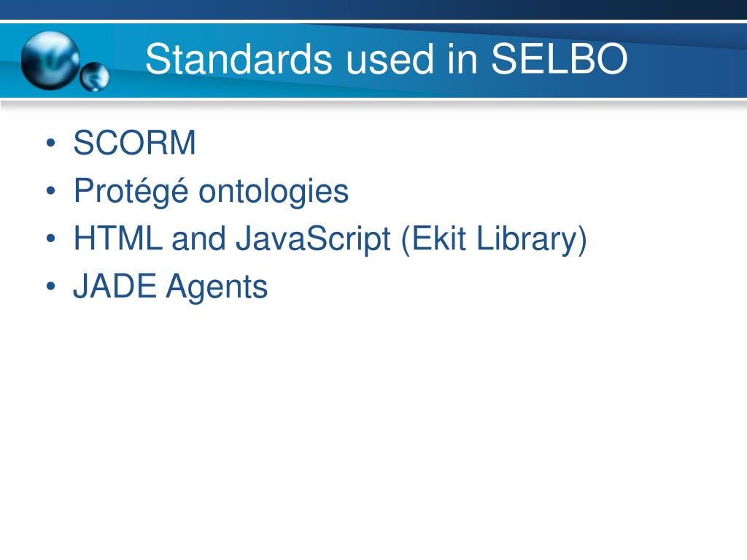Click the word 'ontologies'
Viewport: 747px width, 560px height.
point(274,192)
